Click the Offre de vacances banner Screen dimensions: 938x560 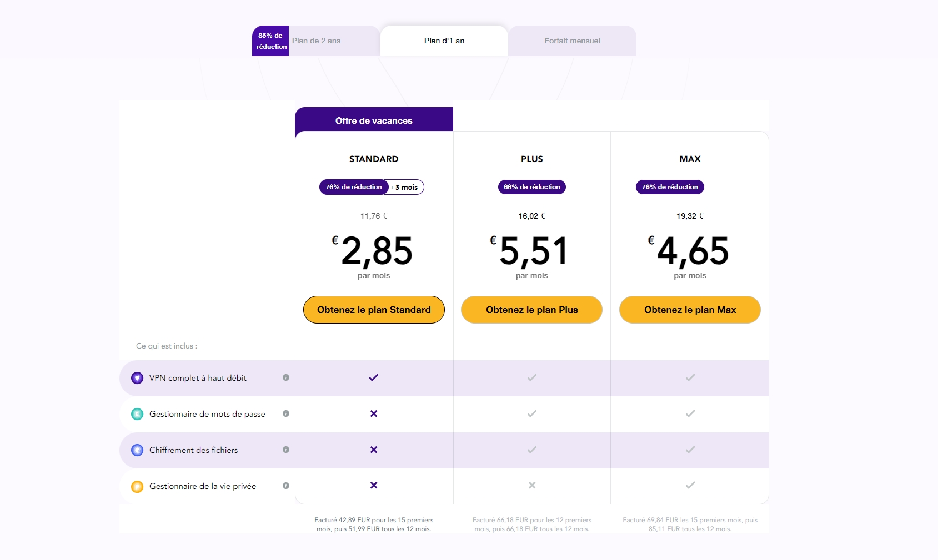tap(374, 120)
